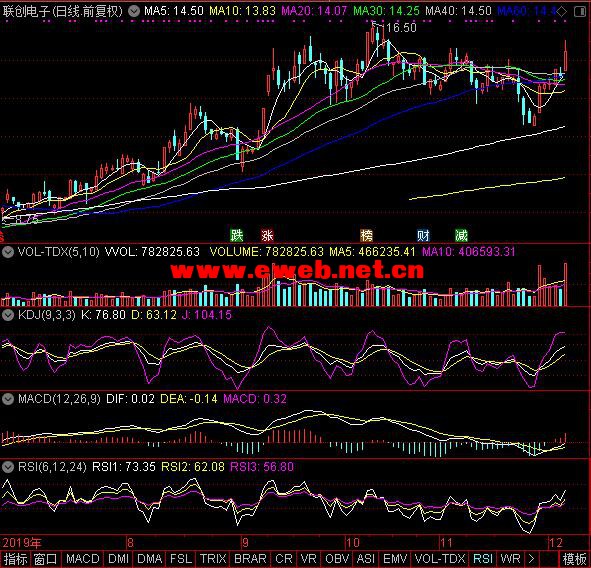Expand the MACD panel dropdown arrow

[x=8, y=399]
